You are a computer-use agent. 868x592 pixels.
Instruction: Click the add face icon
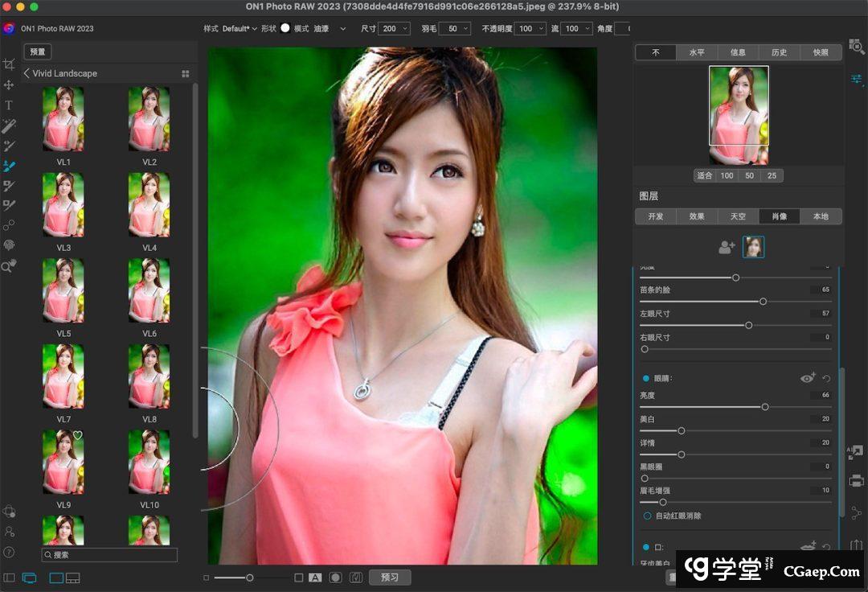coord(727,248)
